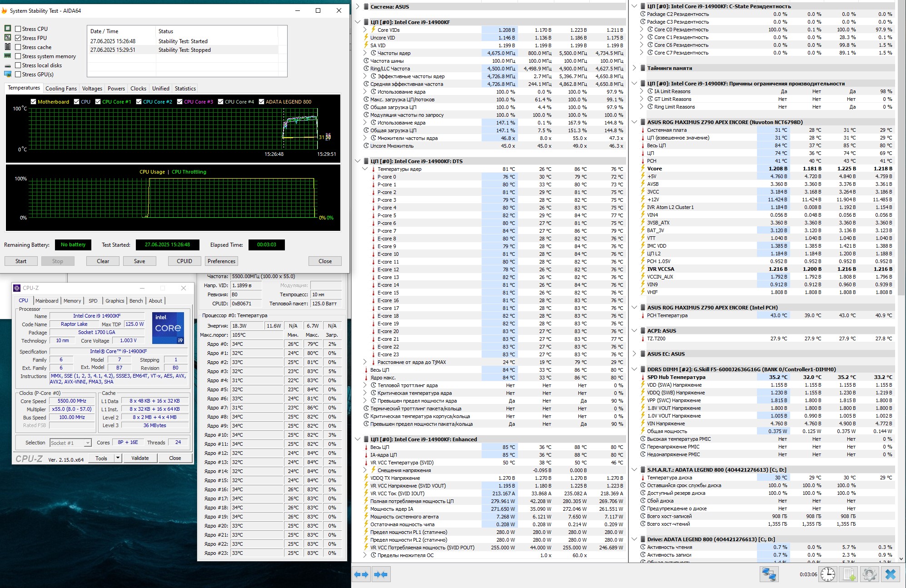Expand the Тайминги памяти section
Viewport: 906px width, 588px height.
coord(635,68)
